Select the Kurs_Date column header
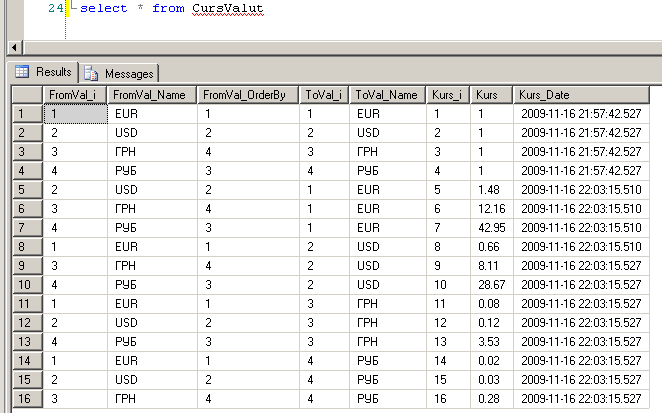Image resolution: width=662 pixels, height=413 pixels. tap(581, 95)
